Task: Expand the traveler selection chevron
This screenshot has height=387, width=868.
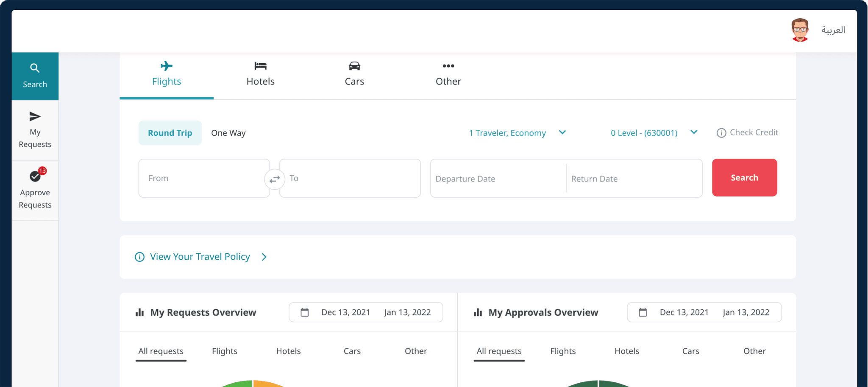Action: [562, 132]
